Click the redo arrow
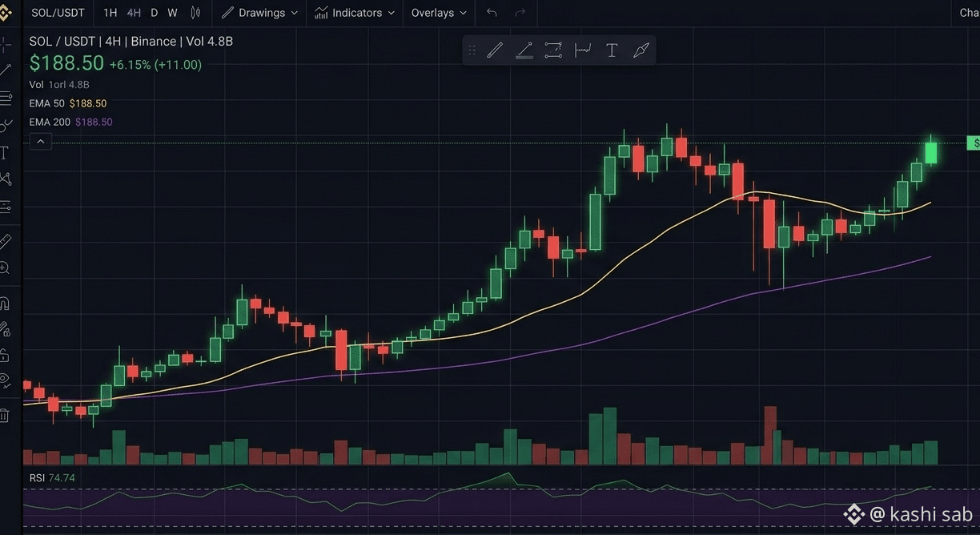Screen dimensions: 980x535 tap(520, 13)
